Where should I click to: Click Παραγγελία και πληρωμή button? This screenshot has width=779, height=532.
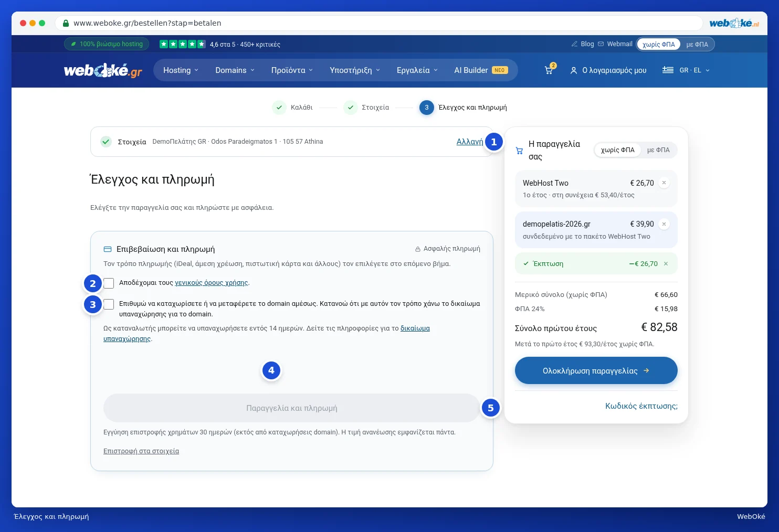coord(291,408)
